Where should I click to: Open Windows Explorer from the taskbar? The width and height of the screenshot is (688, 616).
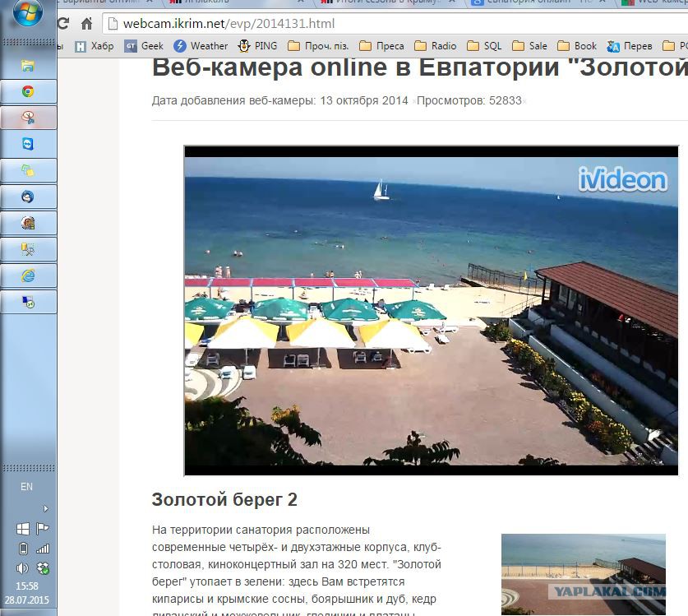28,66
